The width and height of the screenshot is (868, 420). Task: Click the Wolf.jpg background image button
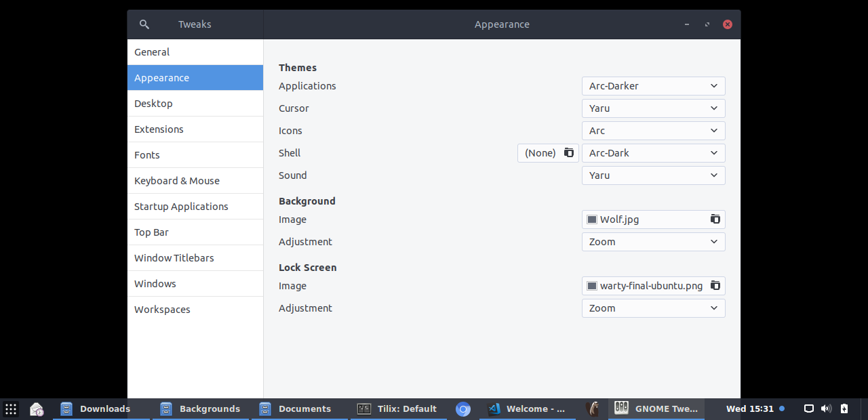tap(644, 219)
